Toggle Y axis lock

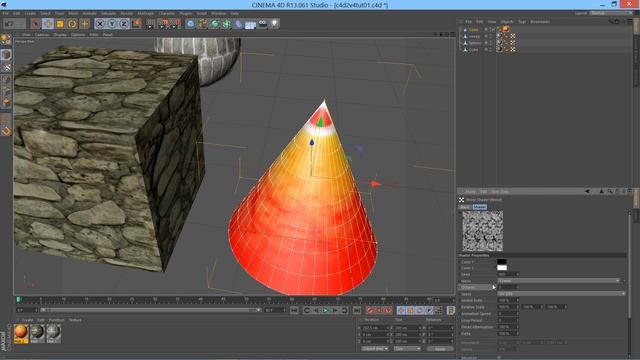click(112, 24)
